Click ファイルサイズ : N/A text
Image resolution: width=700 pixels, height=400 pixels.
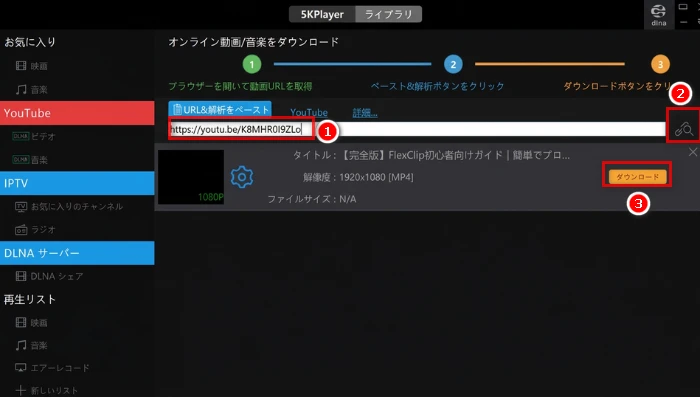click(x=312, y=199)
